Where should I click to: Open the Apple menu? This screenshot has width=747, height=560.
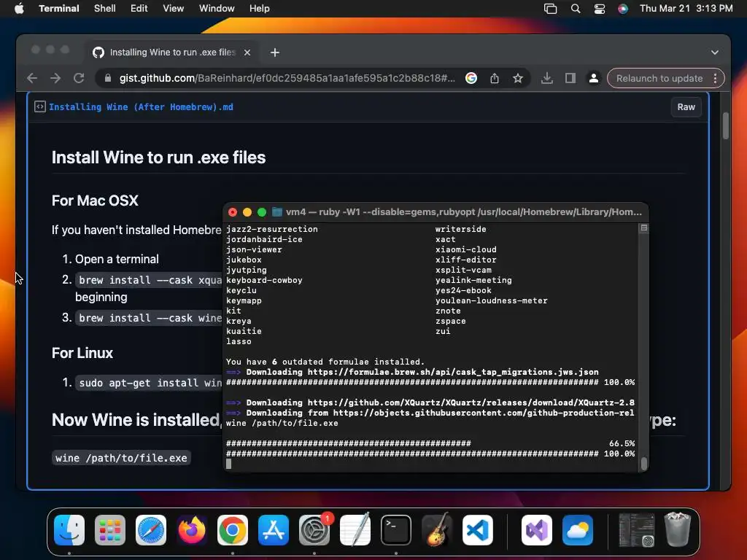(19, 8)
